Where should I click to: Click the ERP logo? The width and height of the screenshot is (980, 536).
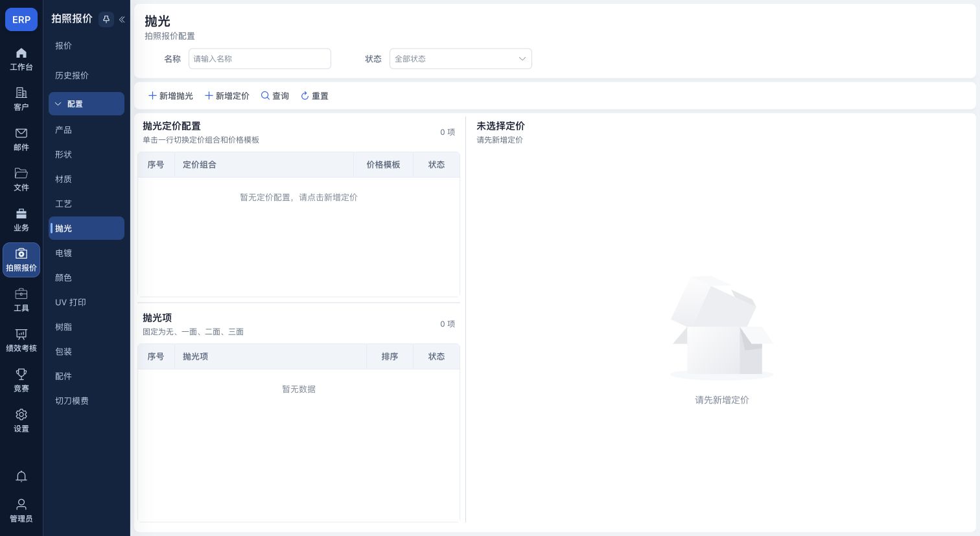pyautogui.click(x=21, y=19)
